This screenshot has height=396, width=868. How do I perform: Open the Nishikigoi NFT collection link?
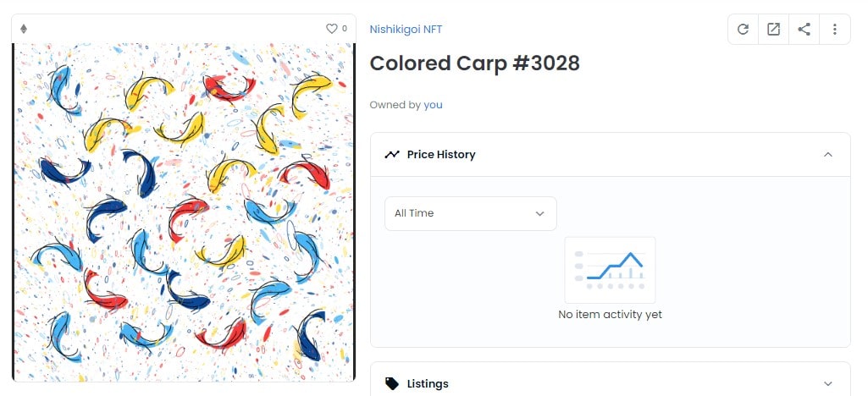point(406,30)
